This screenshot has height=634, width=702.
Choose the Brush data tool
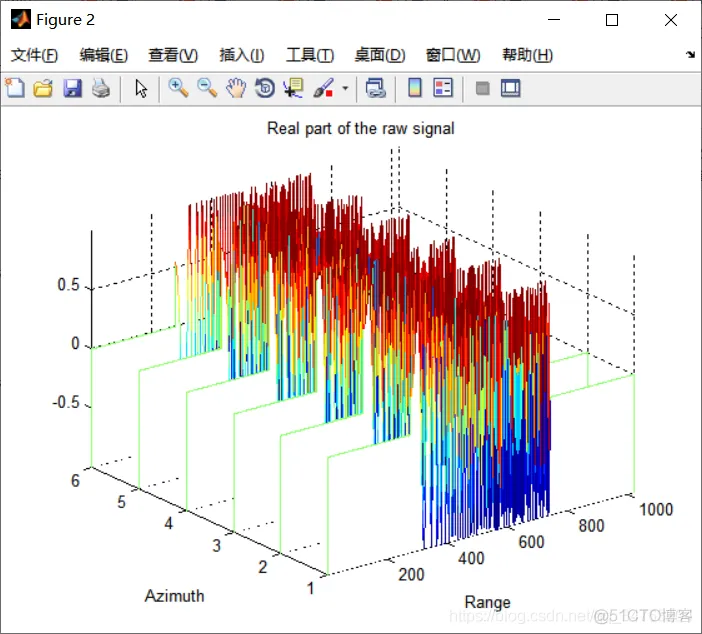coord(323,88)
